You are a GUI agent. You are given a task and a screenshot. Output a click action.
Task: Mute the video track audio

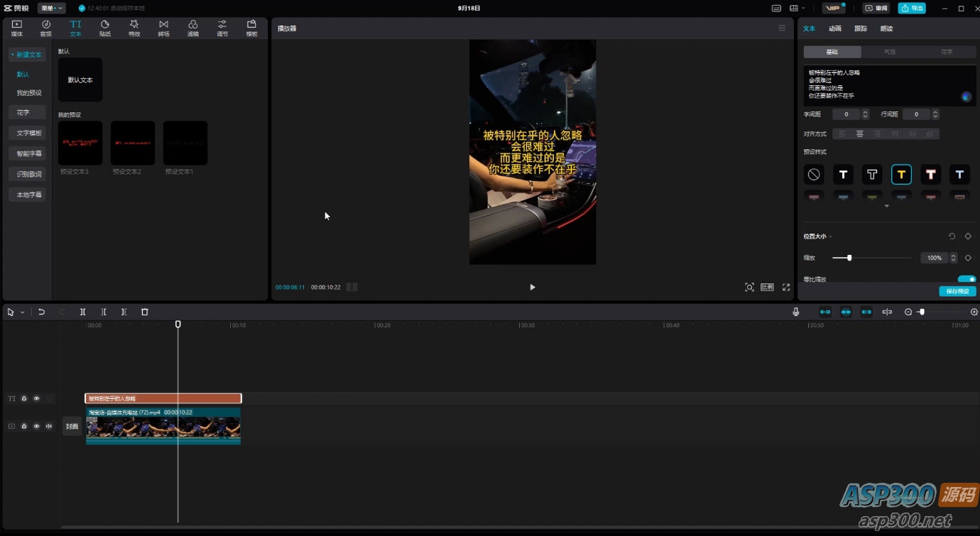(x=49, y=426)
